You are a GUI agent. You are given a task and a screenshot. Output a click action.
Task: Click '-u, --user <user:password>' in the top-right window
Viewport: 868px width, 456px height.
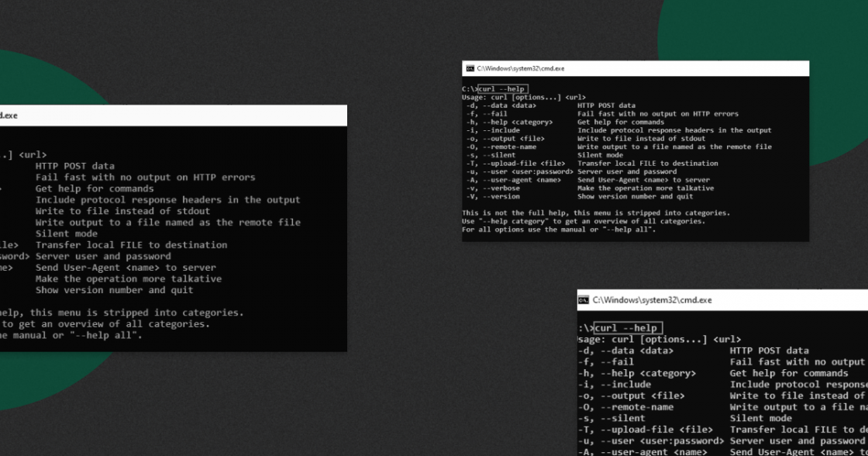click(x=519, y=171)
